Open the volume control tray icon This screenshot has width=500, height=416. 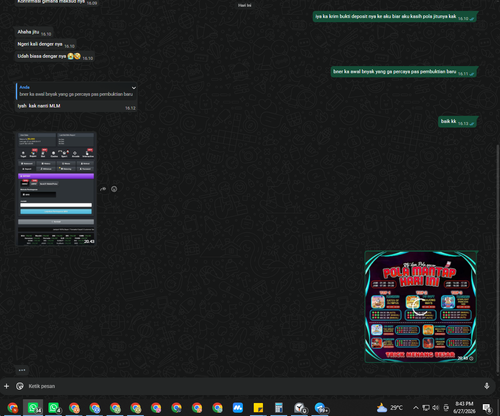coord(436,408)
